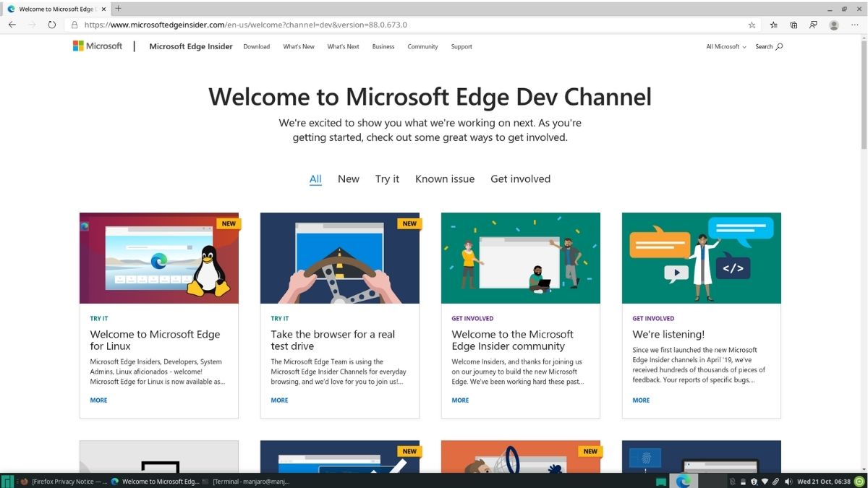Switch to the Known issue filter tab
The width and height of the screenshot is (868, 488).
pyautogui.click(x=444, y=179)
